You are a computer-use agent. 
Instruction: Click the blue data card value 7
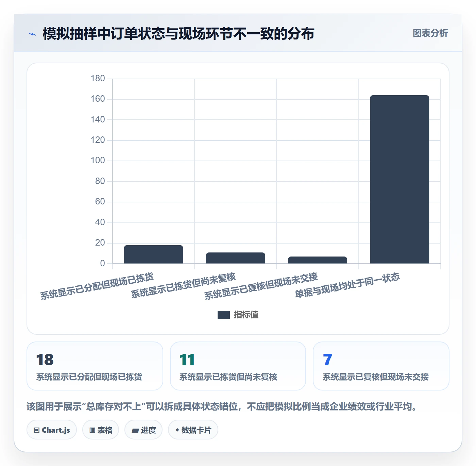[327, 360]
